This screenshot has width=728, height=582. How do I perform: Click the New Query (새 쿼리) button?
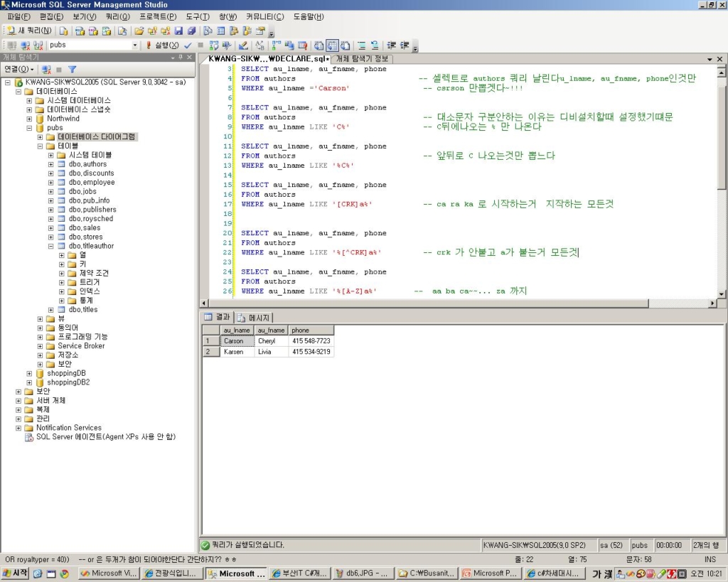(x=28, y=31)
